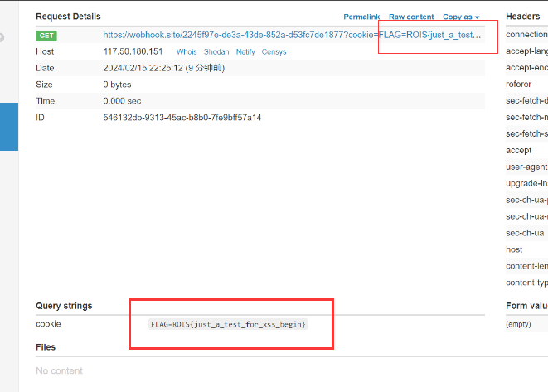Click the Notify link
The width and height of the screenshot is (548, 392).
click(245, 51)
